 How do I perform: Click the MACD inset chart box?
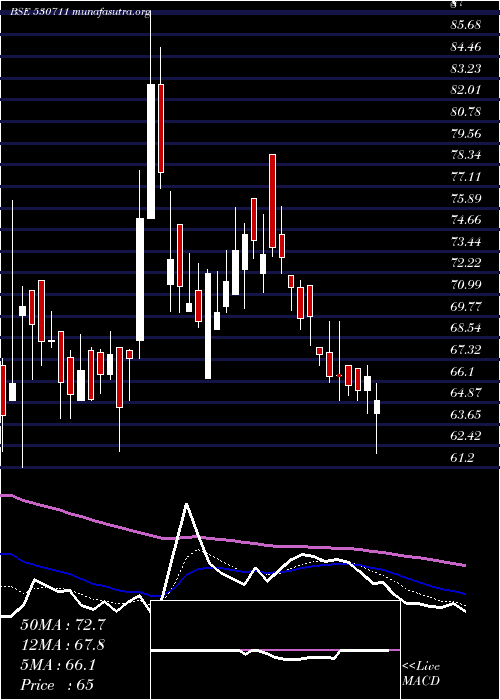(275, 650)
